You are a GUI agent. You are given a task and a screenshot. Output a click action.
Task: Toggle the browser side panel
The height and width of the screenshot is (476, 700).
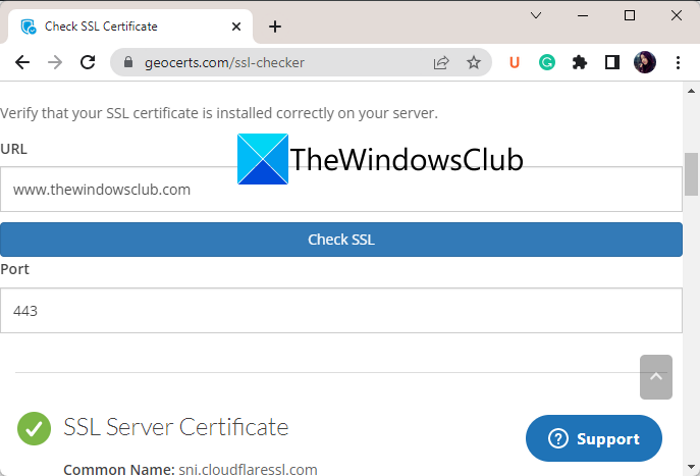(x=612, y=63)
